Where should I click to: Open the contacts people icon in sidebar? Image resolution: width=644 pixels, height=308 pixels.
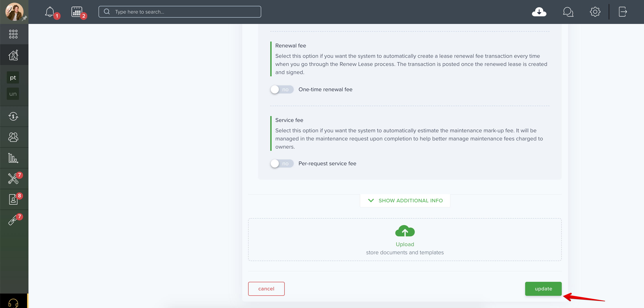(13, 137)
